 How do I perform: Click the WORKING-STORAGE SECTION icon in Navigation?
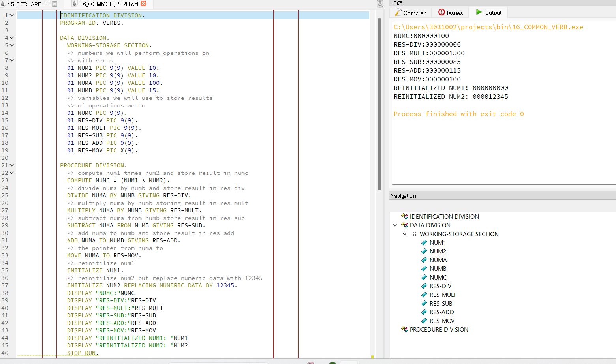[x=414, y=234]
